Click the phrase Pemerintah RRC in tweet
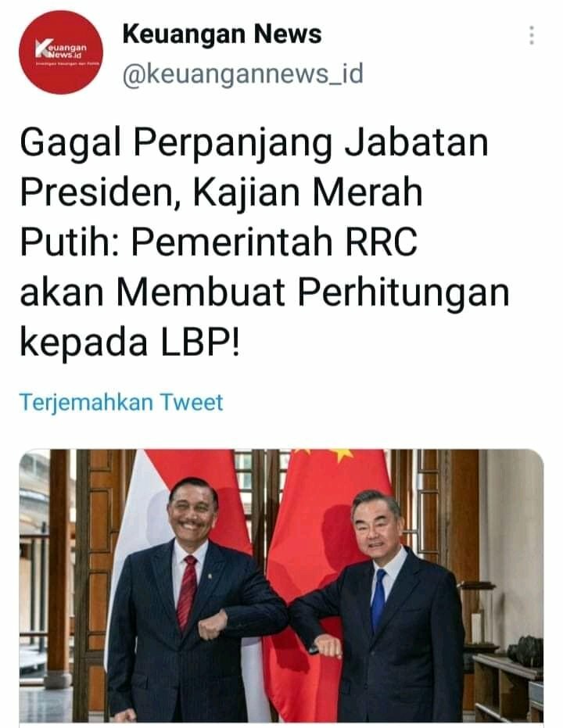Image resolution: width=563 pixels, height=728 pixels. 274,242
